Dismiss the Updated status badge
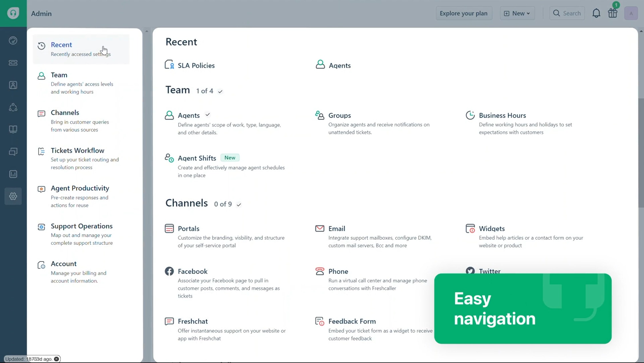Image resolution: width=644 pixels, height=363 pixels. (x=57, y=359)
